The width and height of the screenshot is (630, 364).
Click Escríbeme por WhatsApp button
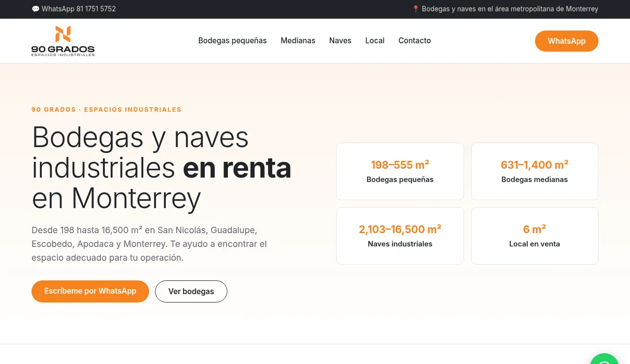point(90,291)
